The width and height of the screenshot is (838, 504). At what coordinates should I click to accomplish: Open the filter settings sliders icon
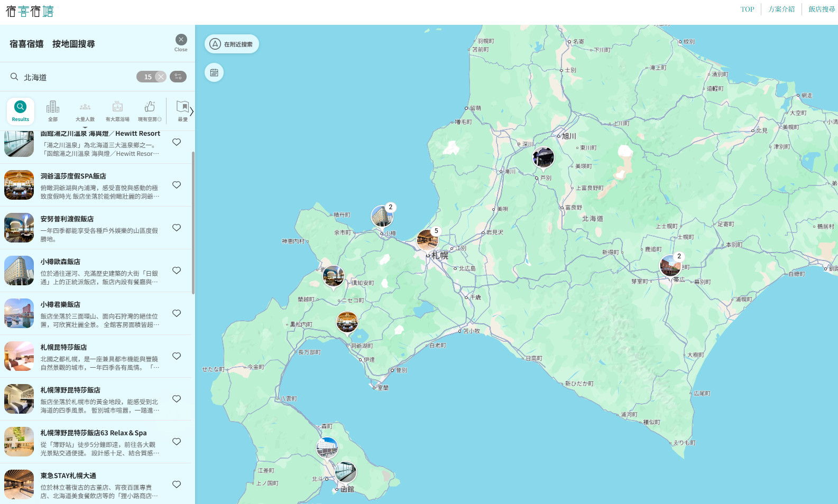pyautogui.click(x=178, y=77)
